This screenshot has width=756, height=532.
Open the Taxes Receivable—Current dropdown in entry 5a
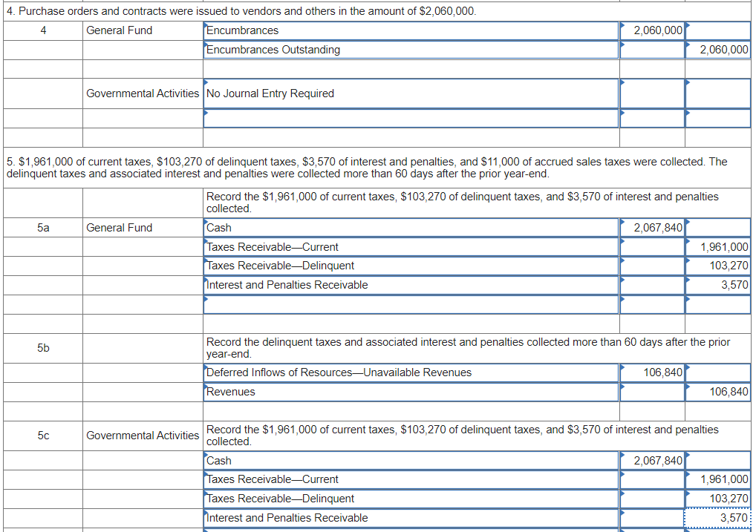coord(408,246)
